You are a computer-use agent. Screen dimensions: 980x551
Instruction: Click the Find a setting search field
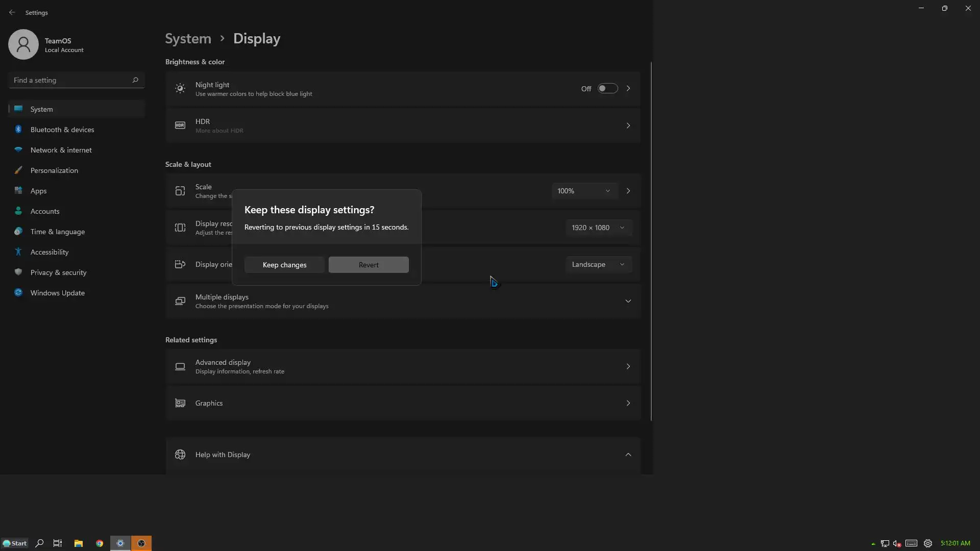pyautogui.click(x=69, y=80)
